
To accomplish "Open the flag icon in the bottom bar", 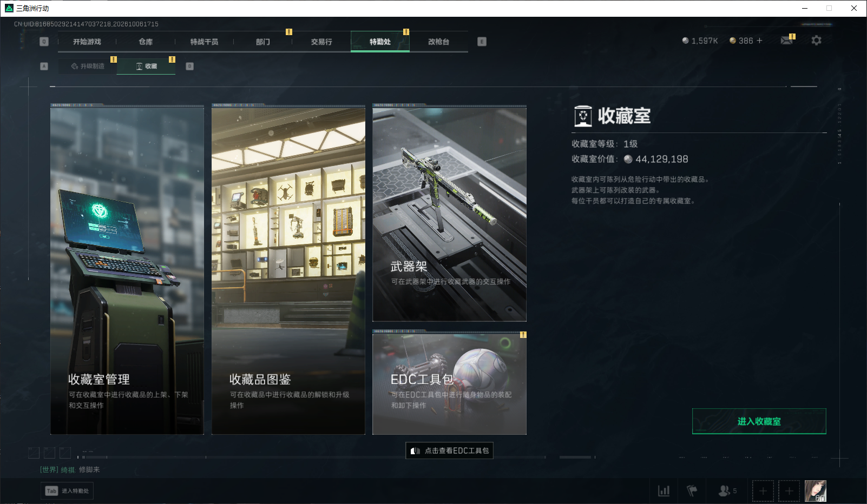I will pos(692,490).
